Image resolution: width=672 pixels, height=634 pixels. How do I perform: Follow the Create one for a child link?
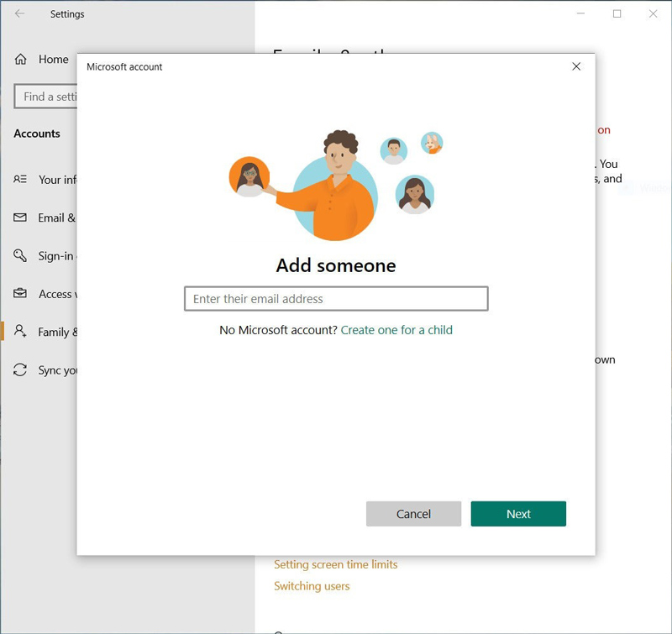pos(396,330)
